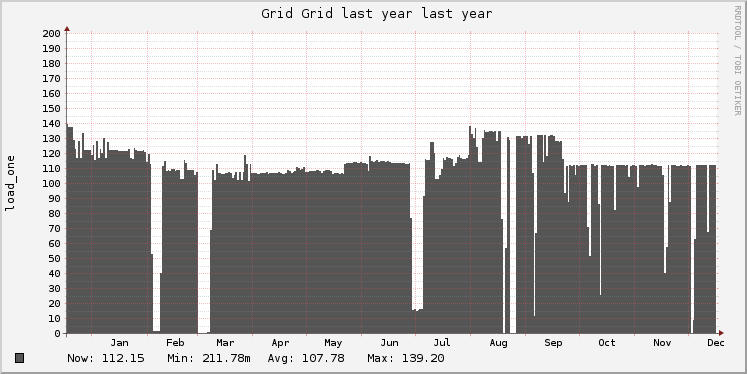Select the Oct month label
Screen dimensions: 747x374
[x=607, y=343]
